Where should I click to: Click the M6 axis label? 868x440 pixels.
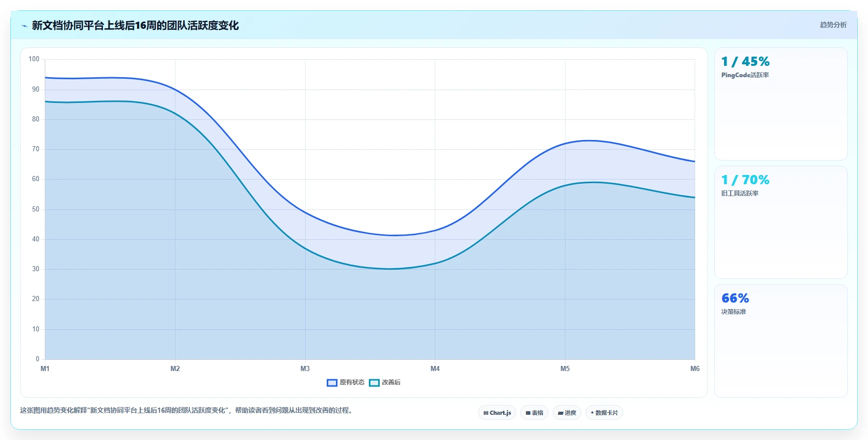coord(695,368)
